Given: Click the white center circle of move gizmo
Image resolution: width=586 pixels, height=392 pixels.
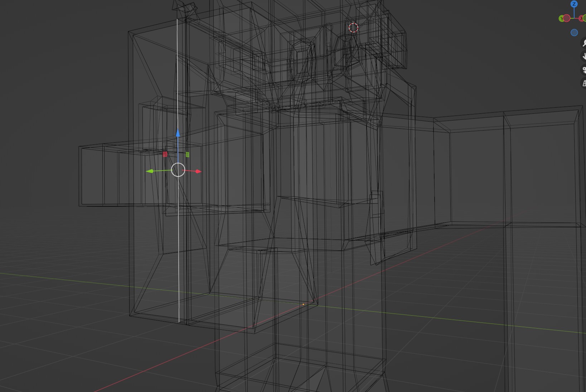Looking at the screenshot, I should (x=178, y=170).
